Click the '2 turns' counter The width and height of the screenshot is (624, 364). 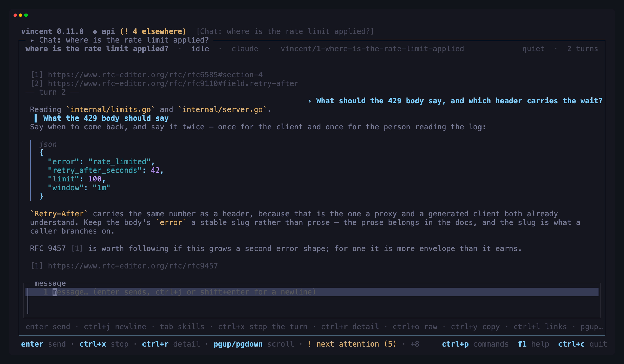582,49
